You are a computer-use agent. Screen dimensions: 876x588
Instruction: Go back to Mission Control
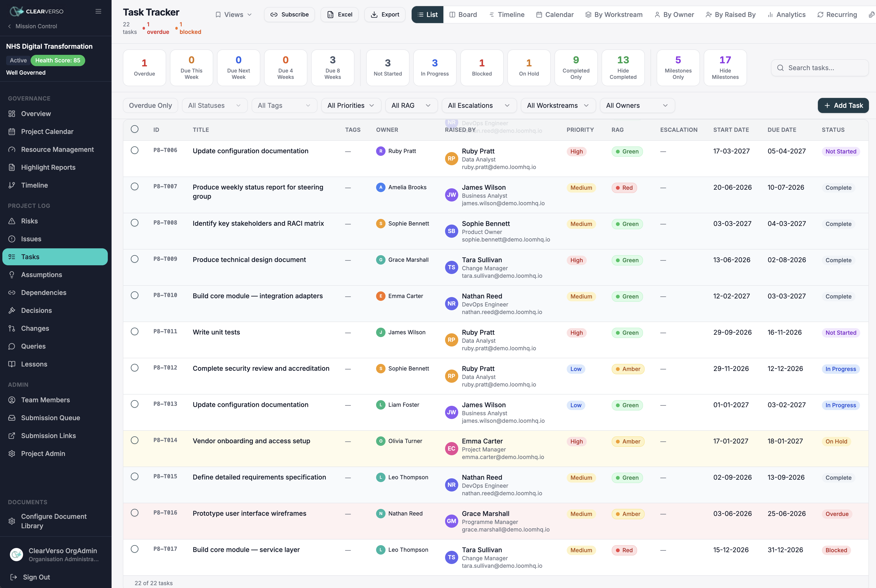[x=33, y=26]
